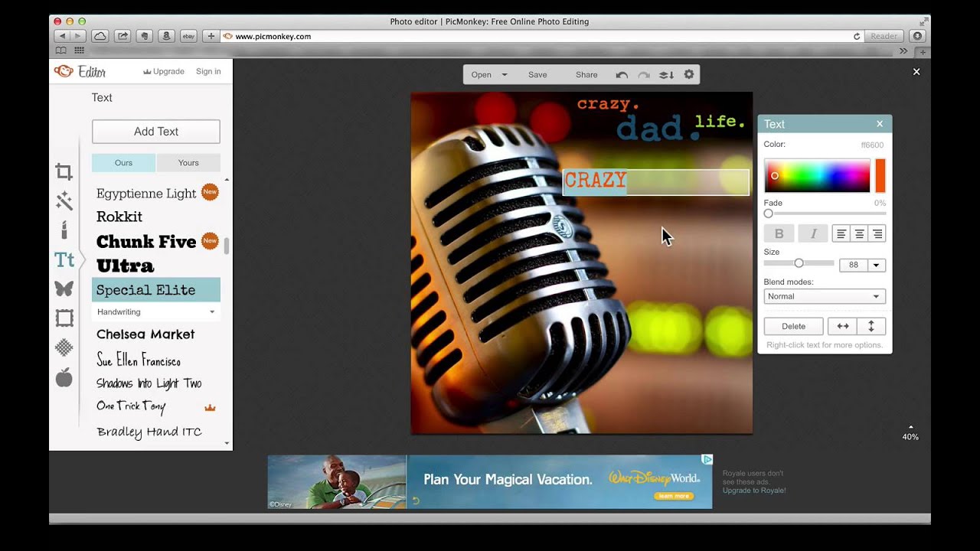Open the Themes apple tab
This screenshot has width=980, height=551.
pyautogui.click(x=64, y=377)
